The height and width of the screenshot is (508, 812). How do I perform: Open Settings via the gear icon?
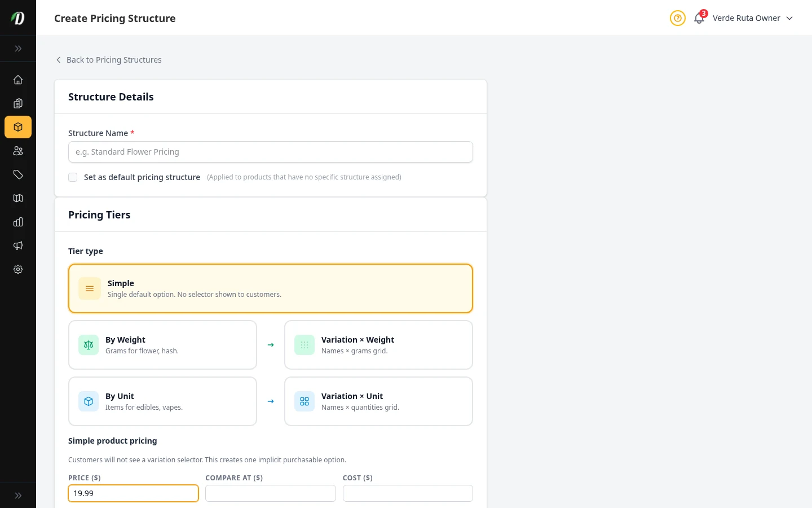tap(17, 269)
